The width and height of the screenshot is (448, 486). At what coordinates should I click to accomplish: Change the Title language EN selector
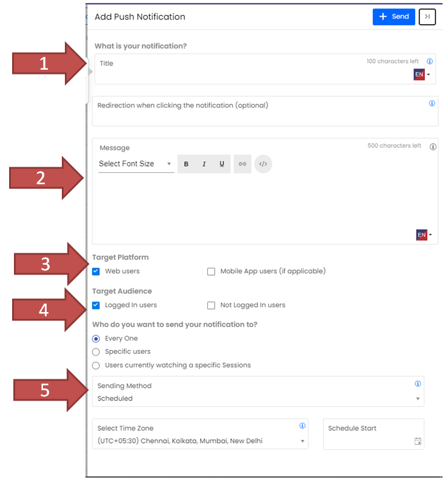point(423,75)
